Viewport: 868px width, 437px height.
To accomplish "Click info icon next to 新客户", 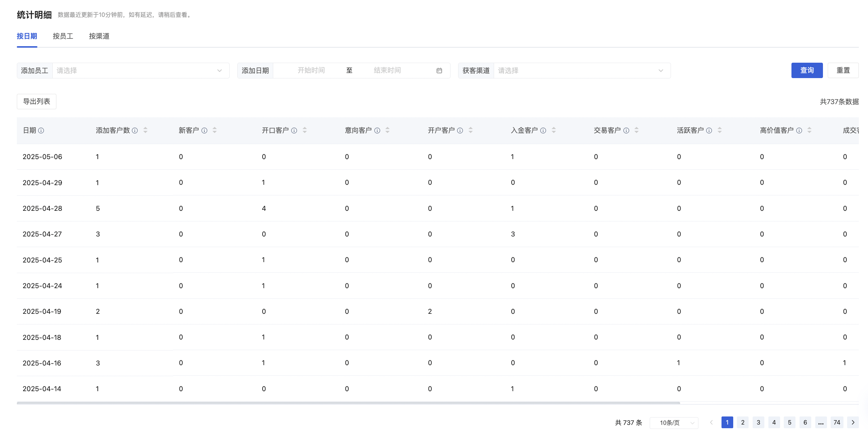I will (204, 131).
